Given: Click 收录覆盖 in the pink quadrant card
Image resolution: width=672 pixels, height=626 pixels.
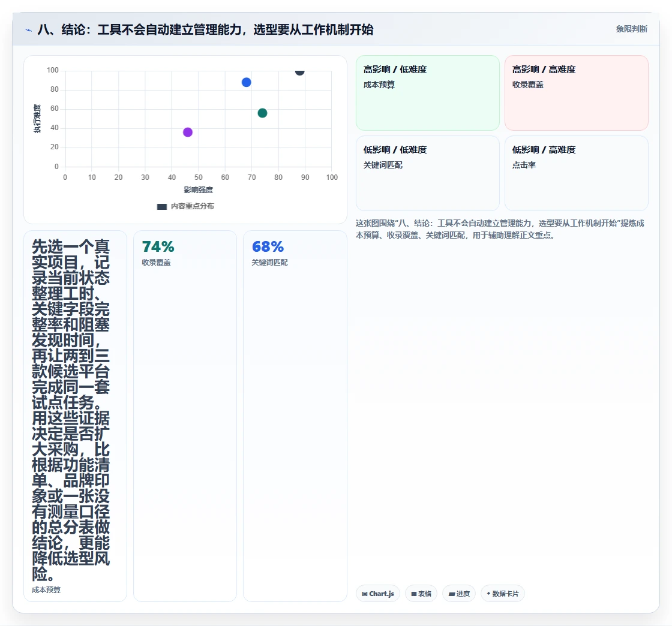Looking at the screenshot, I should point(528,85).
